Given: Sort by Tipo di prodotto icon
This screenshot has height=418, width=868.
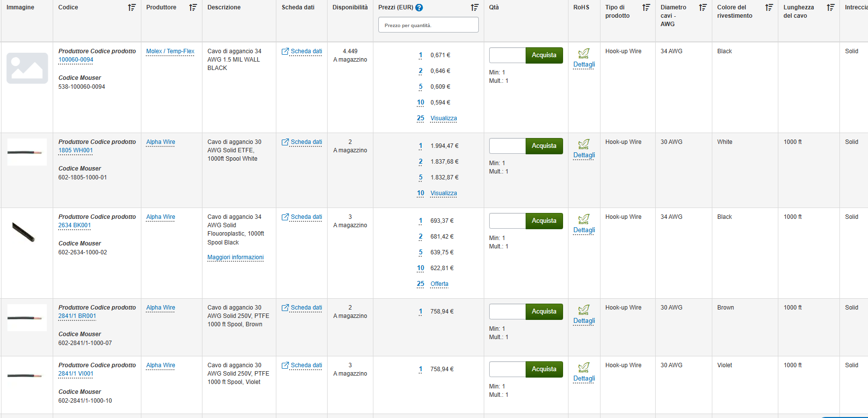Looking at the screenshot, I should pos(646,7).
